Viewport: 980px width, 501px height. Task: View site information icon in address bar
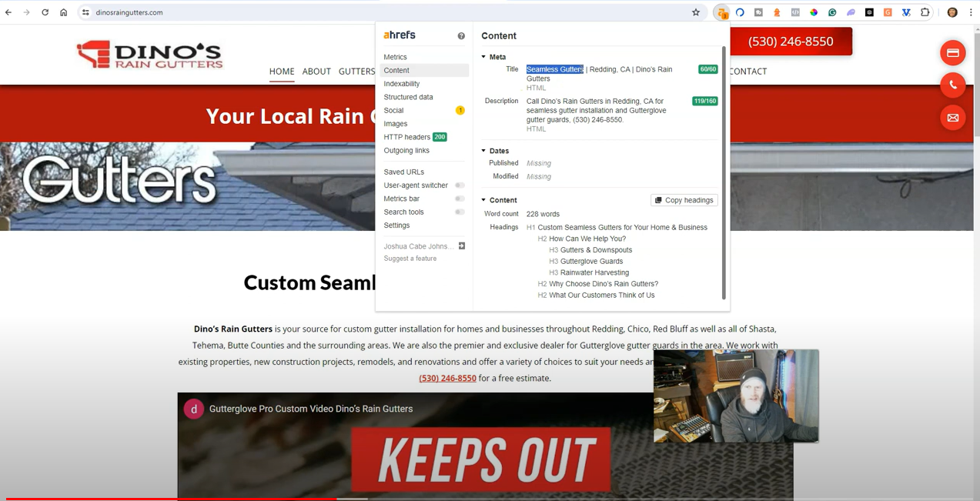click(85, 12)
